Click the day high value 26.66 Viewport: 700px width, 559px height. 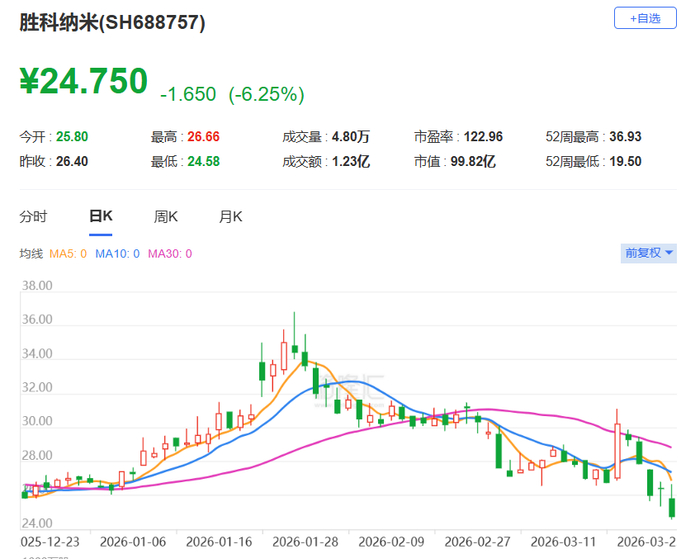pos(204,137)
